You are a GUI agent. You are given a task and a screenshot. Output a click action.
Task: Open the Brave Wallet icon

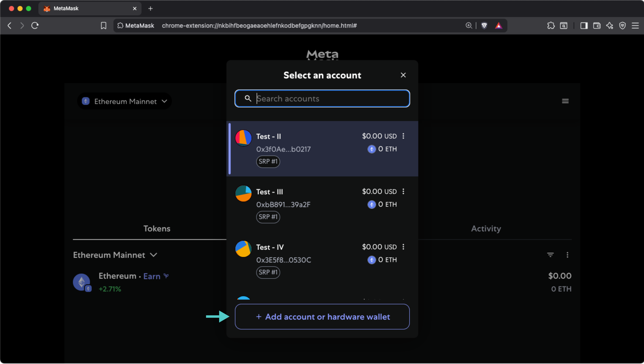597,26
